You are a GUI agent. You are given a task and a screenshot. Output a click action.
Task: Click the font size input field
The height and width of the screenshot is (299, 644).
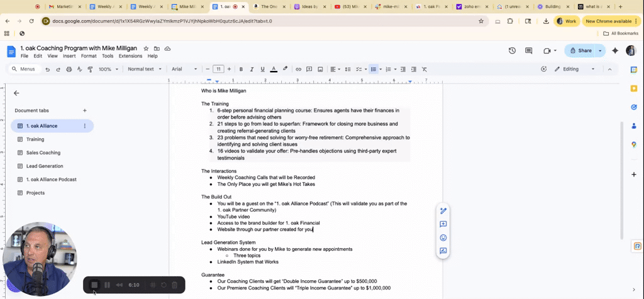point(218,69)
